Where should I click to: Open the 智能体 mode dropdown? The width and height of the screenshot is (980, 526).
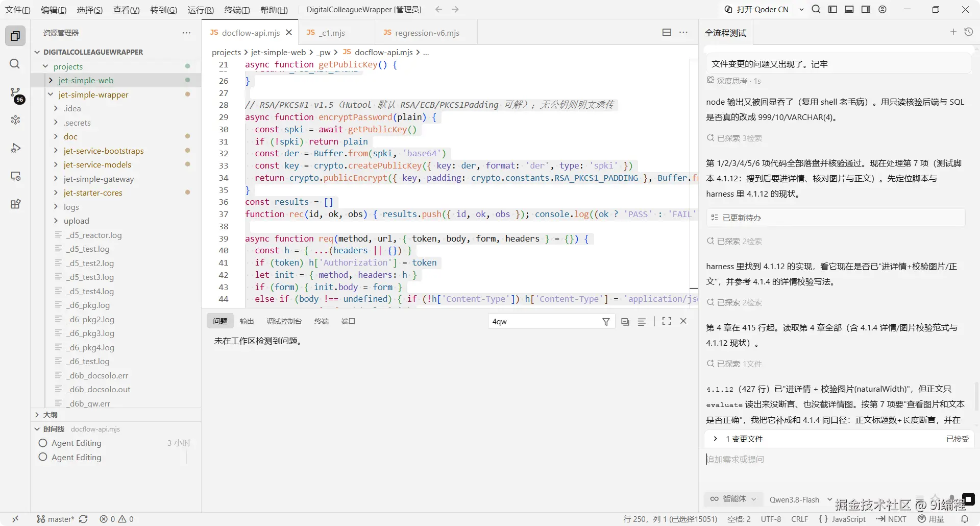(x=733, y=499)
